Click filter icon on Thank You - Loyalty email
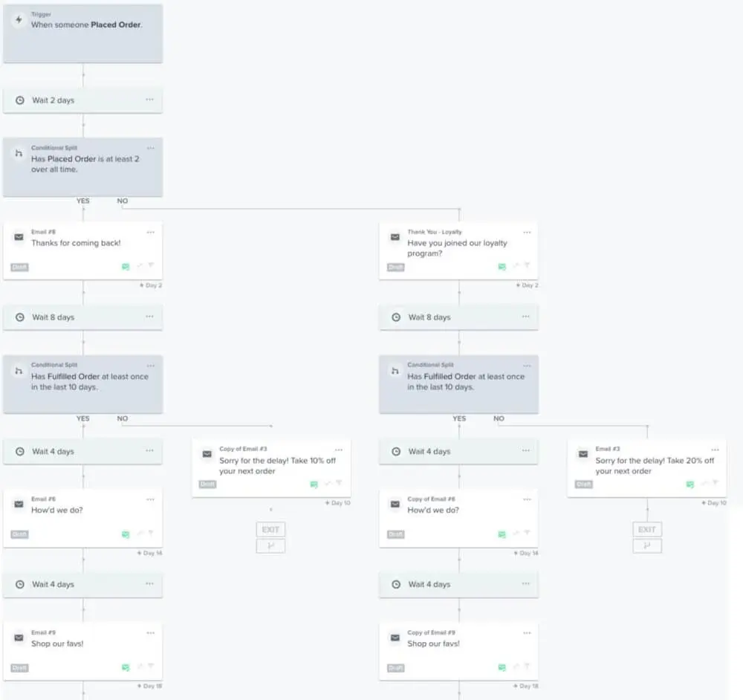 [x=527, y=265]
